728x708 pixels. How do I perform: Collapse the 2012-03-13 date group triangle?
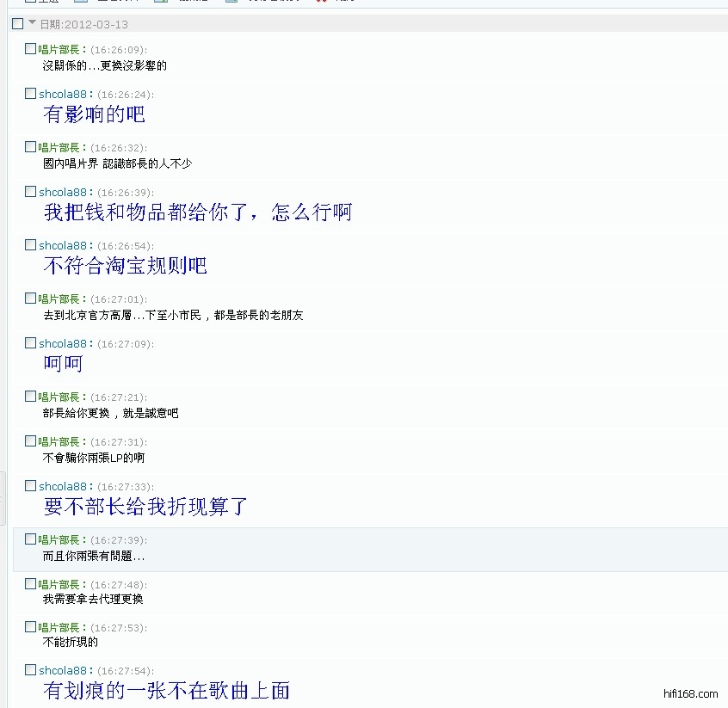tap(32, 23)
